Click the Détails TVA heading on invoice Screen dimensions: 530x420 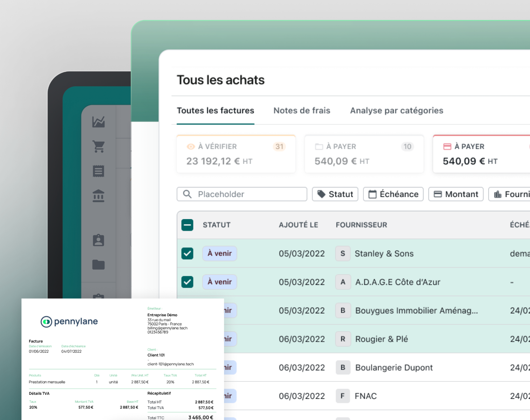coord(39,393)
